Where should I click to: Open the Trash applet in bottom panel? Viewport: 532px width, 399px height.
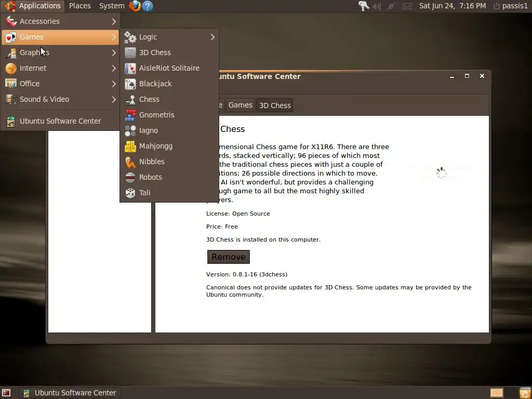tap(525, 393)
